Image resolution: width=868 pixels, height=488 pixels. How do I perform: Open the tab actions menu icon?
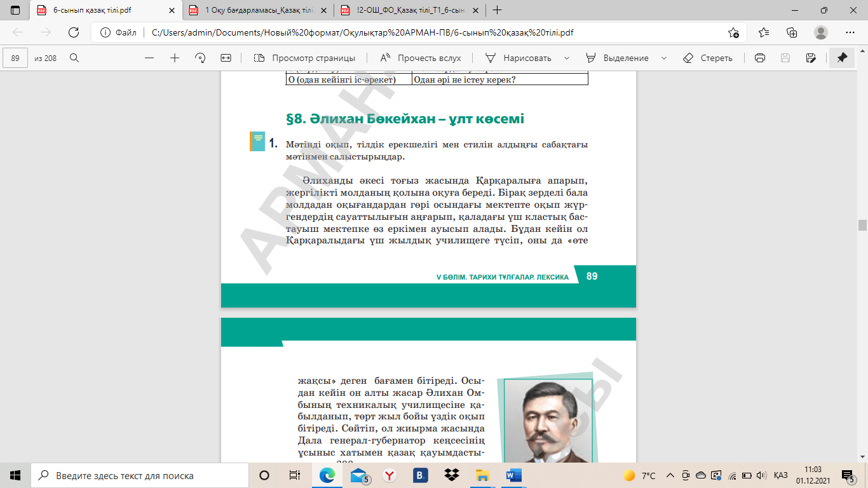(15, 10)
